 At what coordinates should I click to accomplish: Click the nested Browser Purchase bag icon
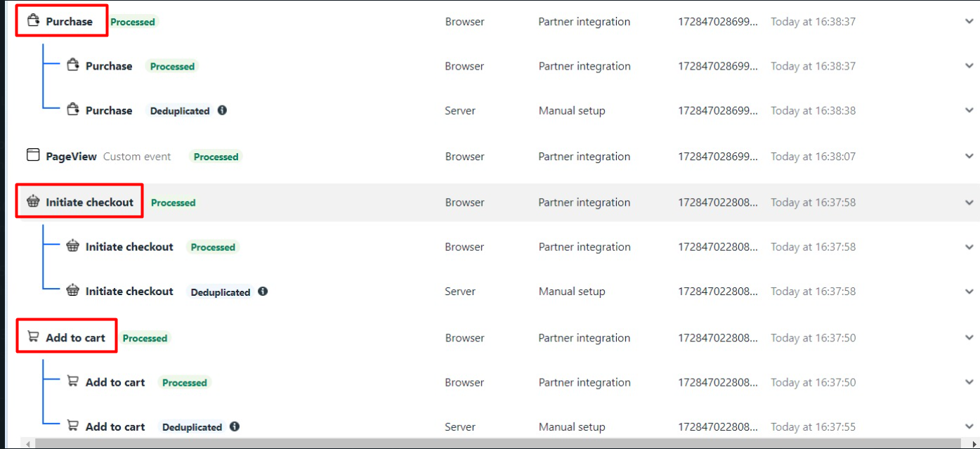[x=72, y=65]
